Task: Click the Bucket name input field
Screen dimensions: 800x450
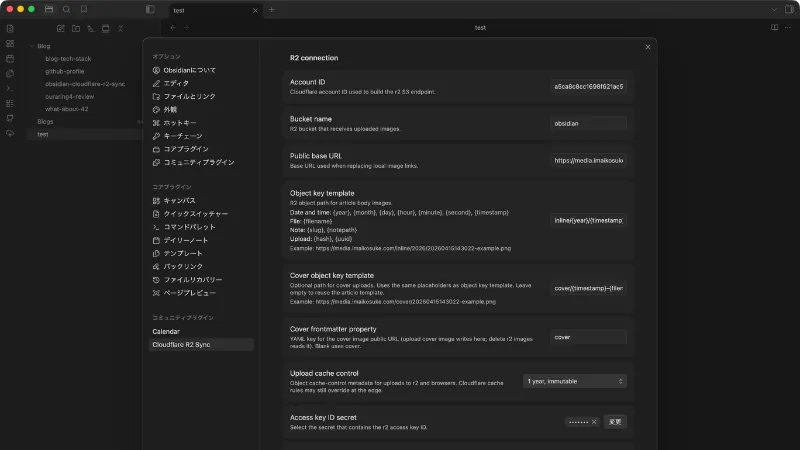Action: 588,123
